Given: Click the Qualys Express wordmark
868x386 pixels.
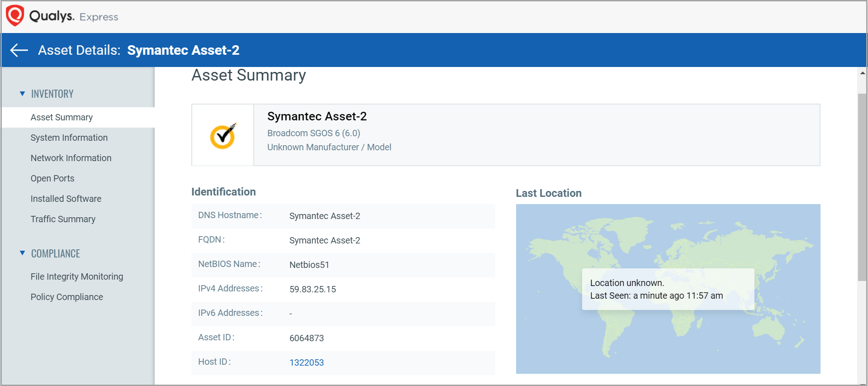Looking at the screenshot, I should point(74,16).
